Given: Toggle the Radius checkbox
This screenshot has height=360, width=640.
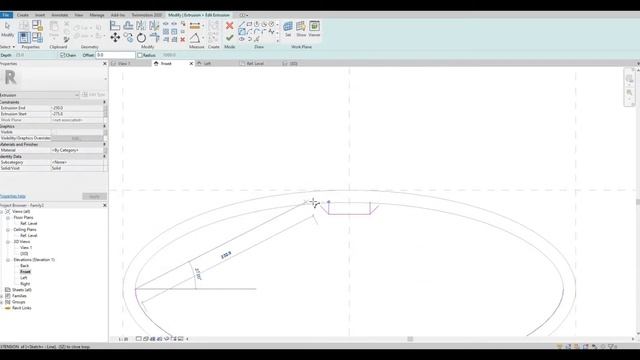Looking at the screenshot, I should pyautogui.click(x=140, y=55).
